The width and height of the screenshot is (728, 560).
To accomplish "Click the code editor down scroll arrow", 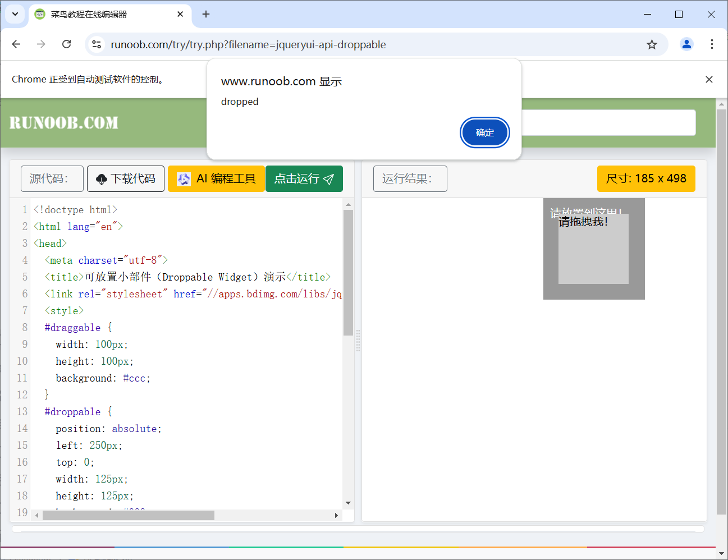I will [x=348, y=503].
